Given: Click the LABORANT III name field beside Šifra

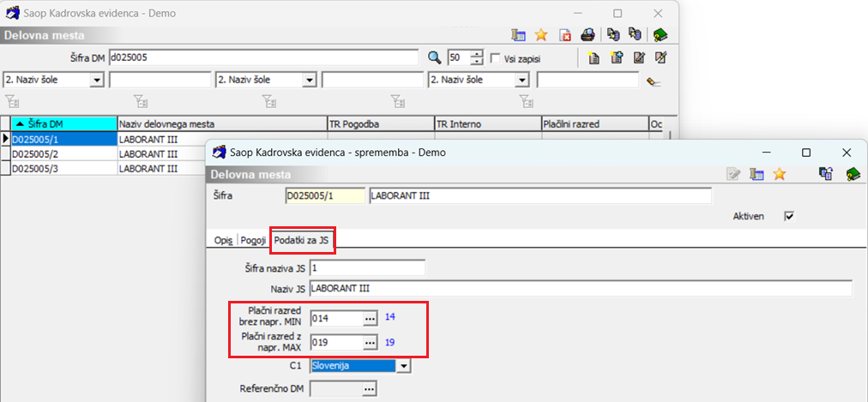Looking at the screenshot, I should 539,195.
